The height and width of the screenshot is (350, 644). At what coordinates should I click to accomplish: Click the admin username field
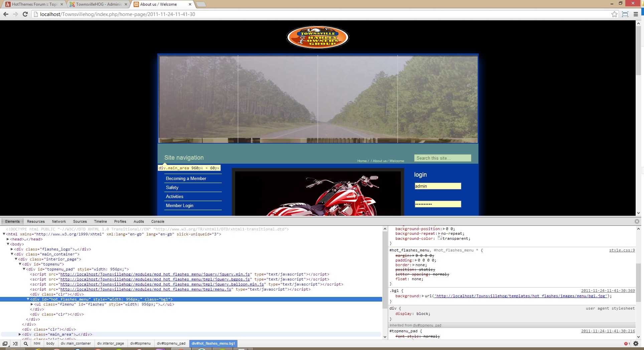tap(438, 186)
